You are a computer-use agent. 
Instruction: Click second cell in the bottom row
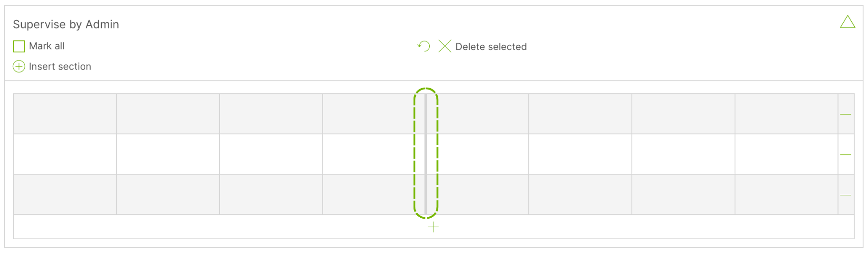(x=168, y=194)
